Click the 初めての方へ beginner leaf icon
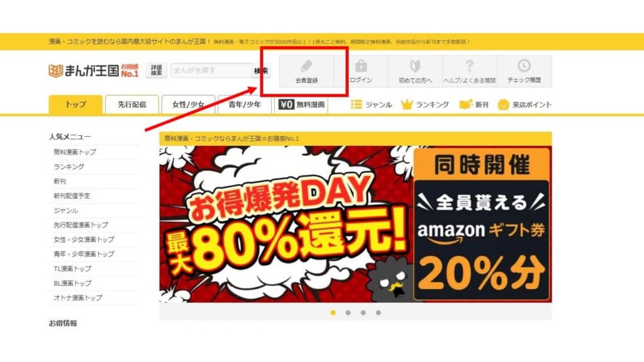 point(415,65)
